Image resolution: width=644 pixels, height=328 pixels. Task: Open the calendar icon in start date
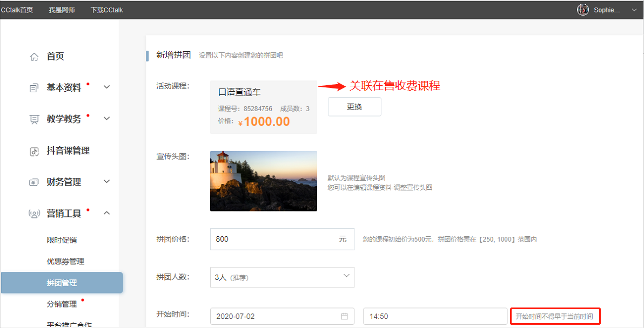point(345,316)
